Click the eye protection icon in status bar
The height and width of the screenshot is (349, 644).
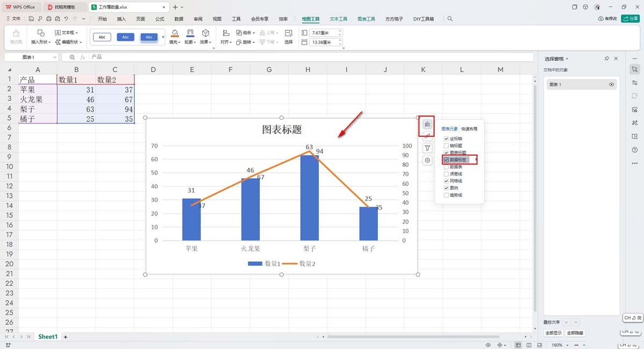pyautogui.click(x=488, y=345)
